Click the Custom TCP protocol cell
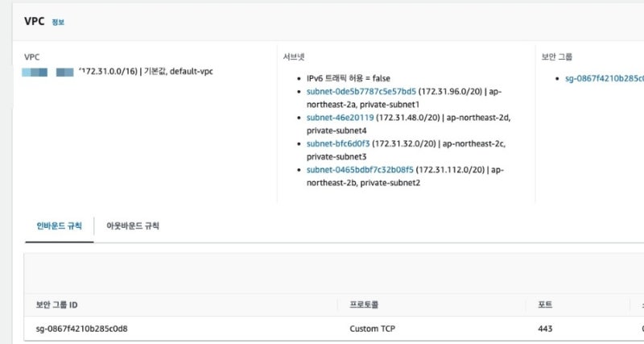Viewport: 644px width, 344px height. [374, 329]
